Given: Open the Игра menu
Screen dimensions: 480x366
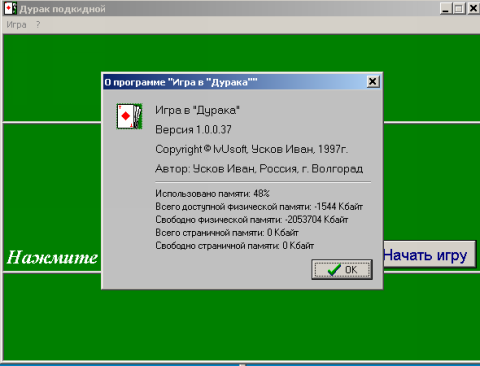Looking at the screenshot, I should (16, 25).
